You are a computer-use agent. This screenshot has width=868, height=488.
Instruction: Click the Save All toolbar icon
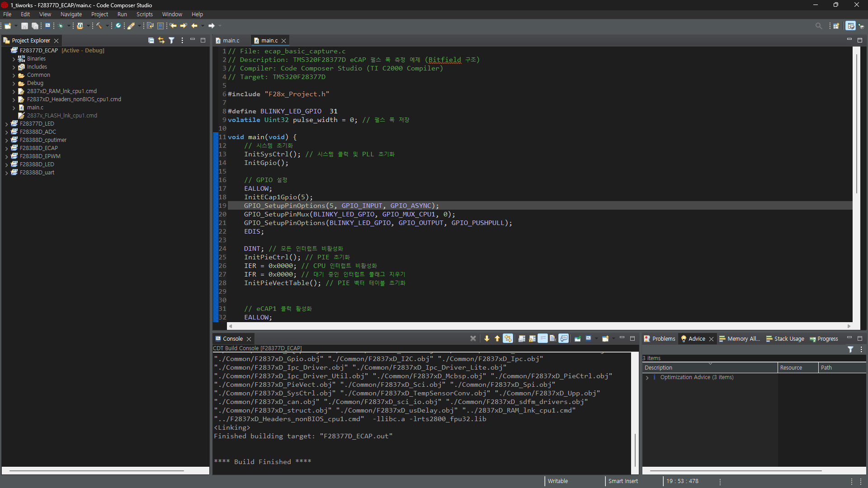click(x=35, y=26)
